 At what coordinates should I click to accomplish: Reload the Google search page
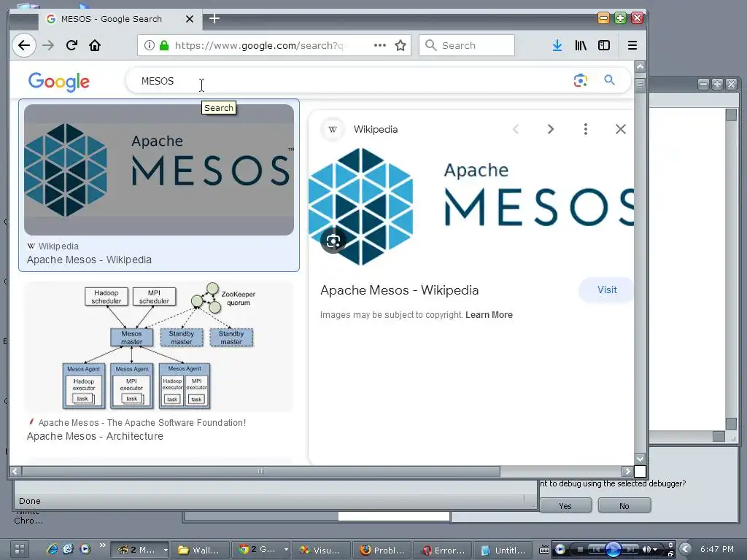[71, 45]
